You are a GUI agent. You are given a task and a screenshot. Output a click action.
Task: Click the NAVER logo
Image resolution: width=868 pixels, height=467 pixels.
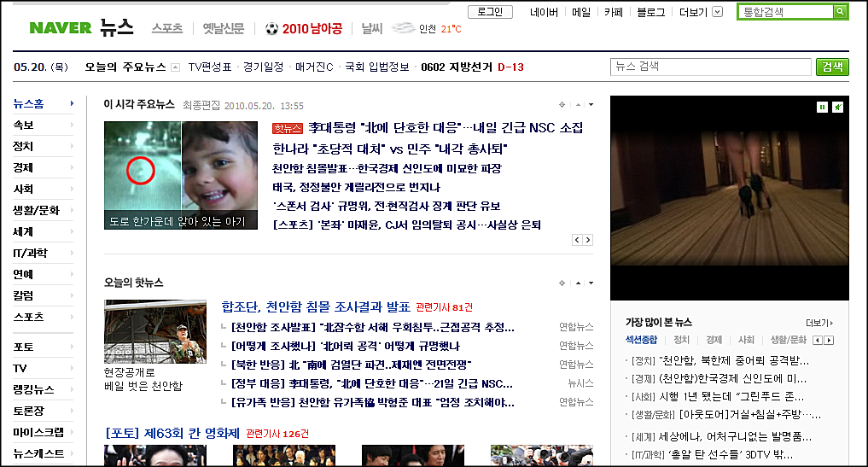click(x=61, y=27)
